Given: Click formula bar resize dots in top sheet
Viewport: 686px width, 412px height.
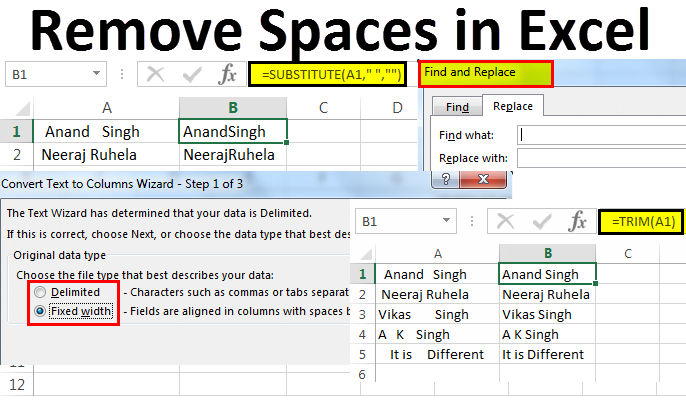Looking at the screenshot, I should 122,74.
